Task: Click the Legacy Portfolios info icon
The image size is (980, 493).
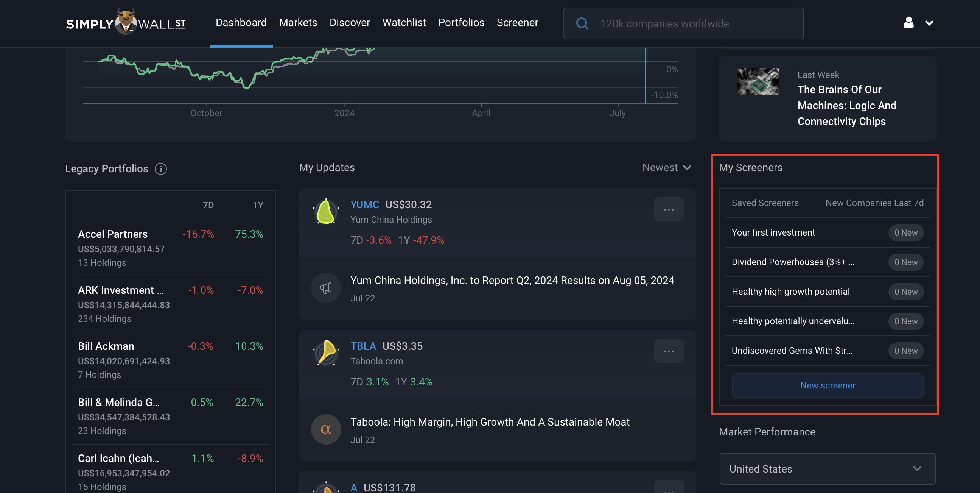Action: coord(160,168)
